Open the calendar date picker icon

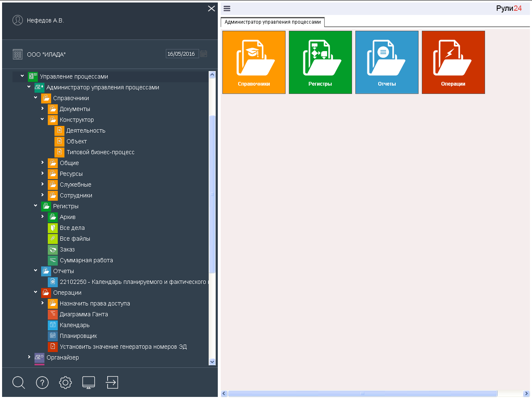click(204, 54)
